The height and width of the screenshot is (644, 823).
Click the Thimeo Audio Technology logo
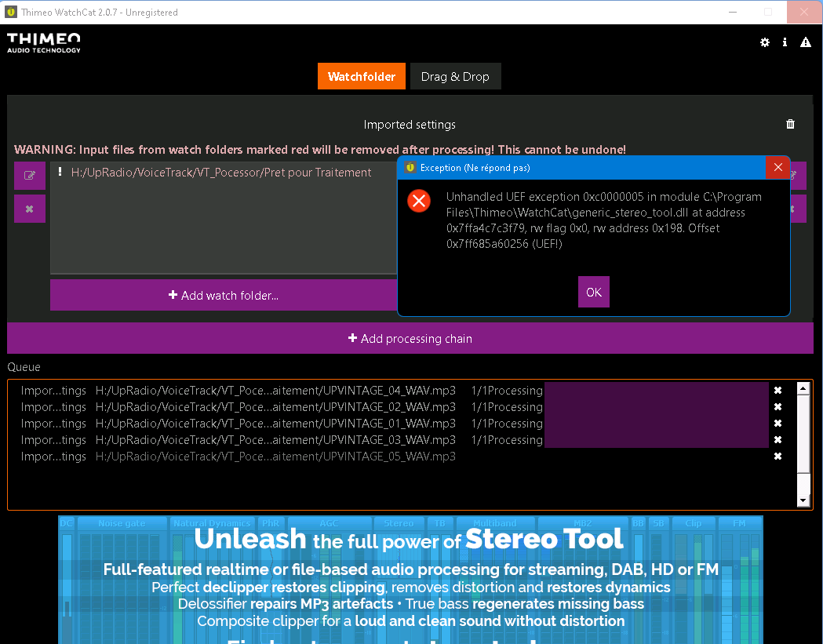coord(44,43)
